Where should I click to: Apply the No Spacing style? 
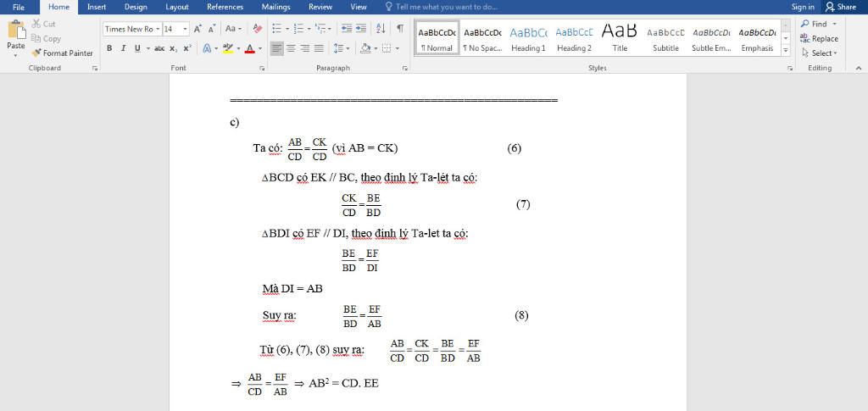click(x=482, y=37)
